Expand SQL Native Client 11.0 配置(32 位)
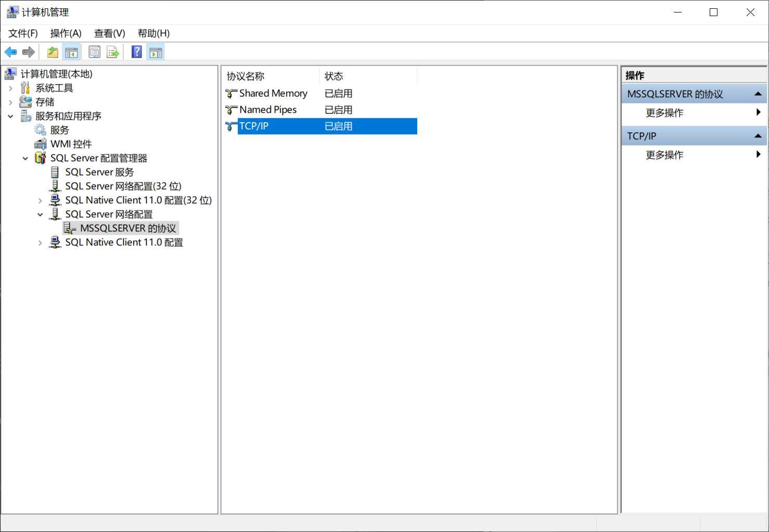The image size is (769, 532). [x=40, y=201]
